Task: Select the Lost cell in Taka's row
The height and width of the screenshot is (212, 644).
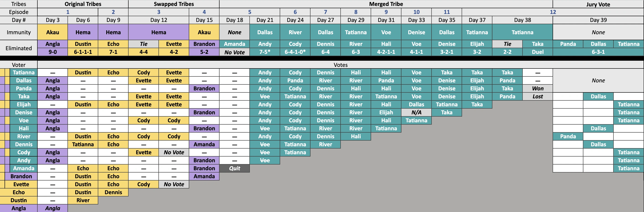Action: click(x=538, y=96)
